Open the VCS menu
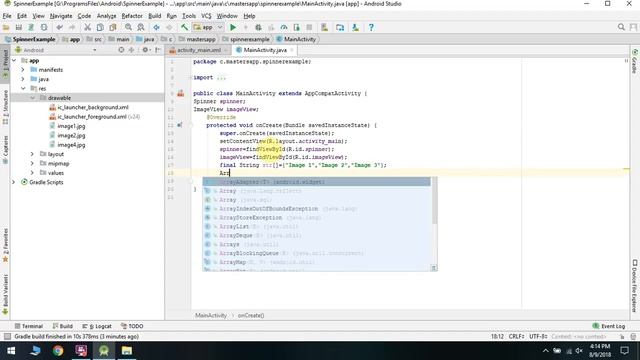The height and width of the screenshot is (360, 640). pyautogui.click(x=206, y=16)
